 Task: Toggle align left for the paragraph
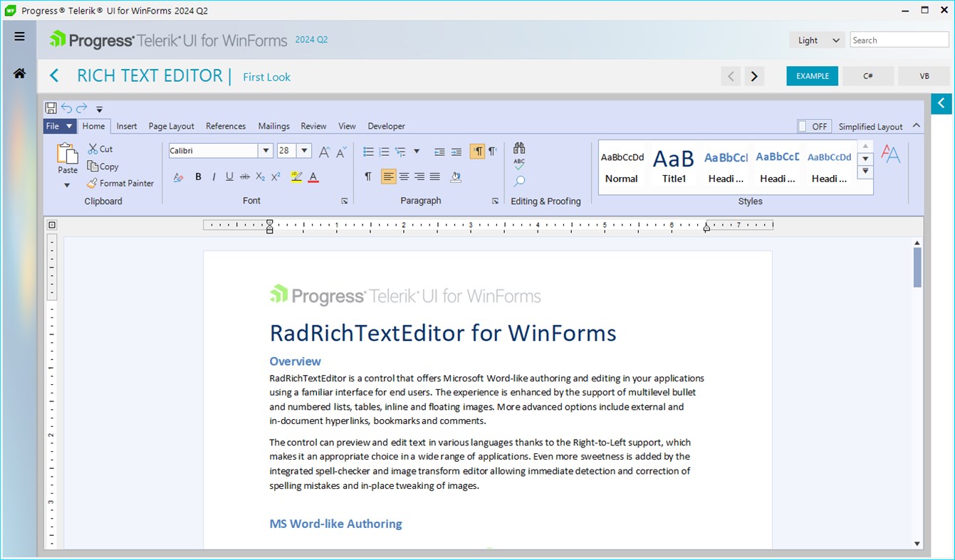click(x=388, y=176)
